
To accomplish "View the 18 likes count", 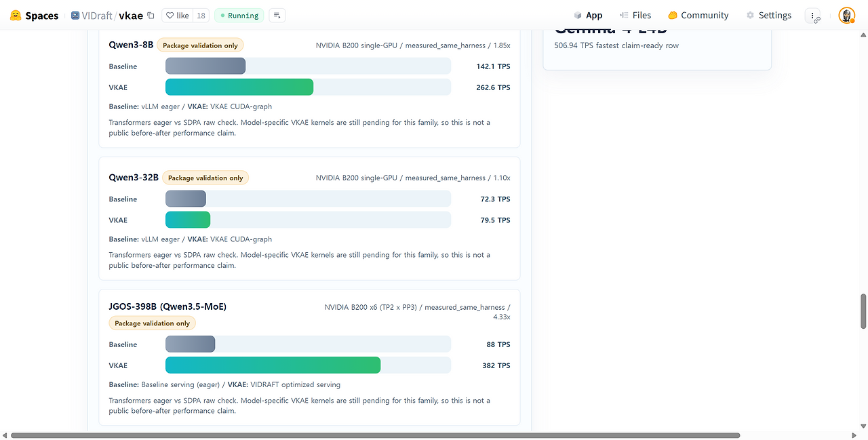I will [201, 16].
